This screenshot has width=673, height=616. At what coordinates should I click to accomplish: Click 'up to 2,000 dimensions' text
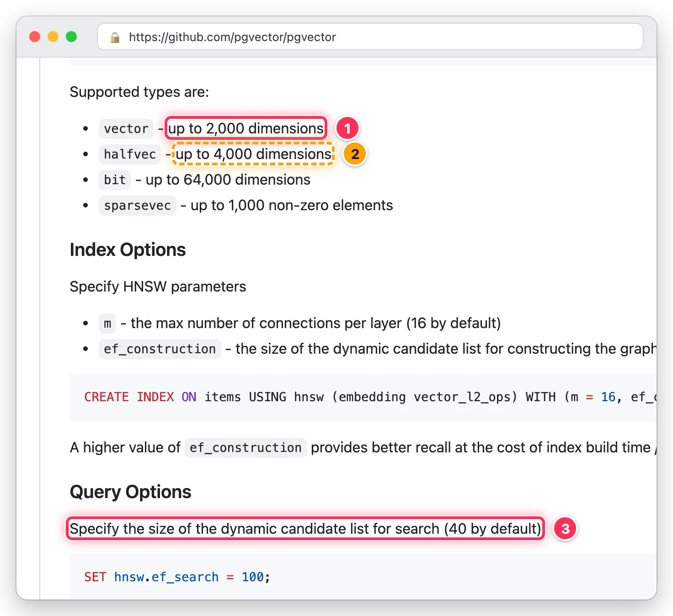tap(246, 128)
